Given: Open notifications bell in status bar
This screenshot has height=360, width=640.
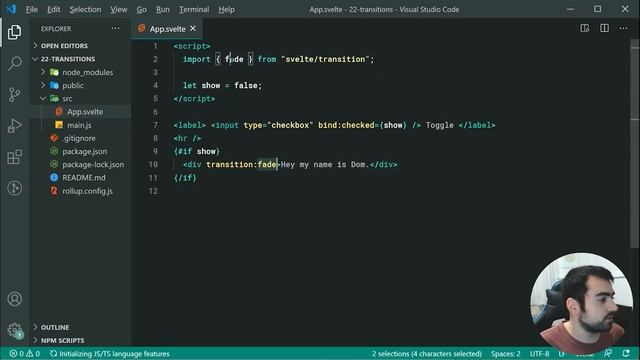Looking at the screenshot, I should coord(626,353).
